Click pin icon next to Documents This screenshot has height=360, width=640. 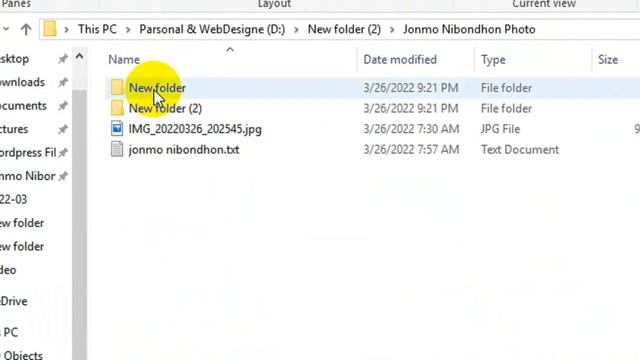[63, 106]
